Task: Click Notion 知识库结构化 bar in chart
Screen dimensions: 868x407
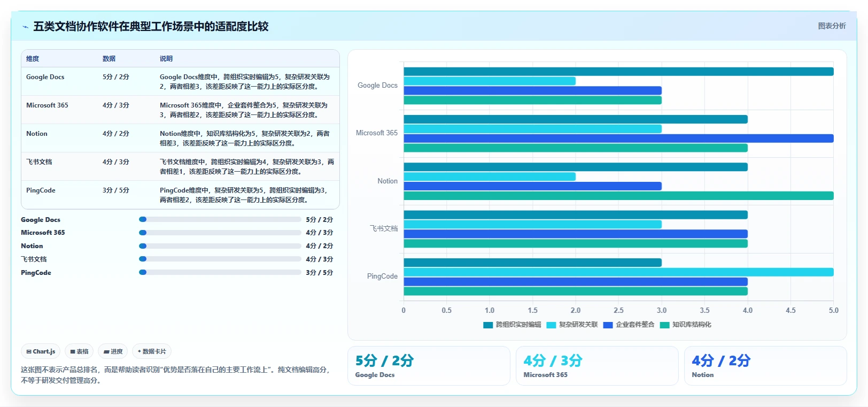Action: point(618,196)
